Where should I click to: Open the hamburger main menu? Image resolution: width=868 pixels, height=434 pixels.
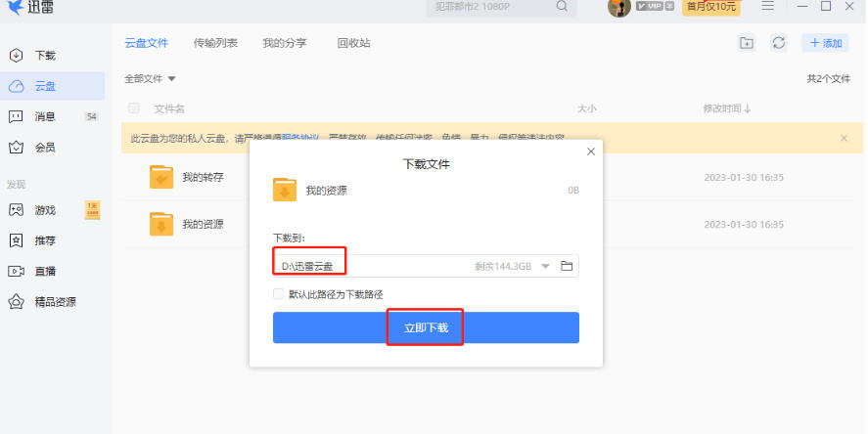tap(768, 6)
